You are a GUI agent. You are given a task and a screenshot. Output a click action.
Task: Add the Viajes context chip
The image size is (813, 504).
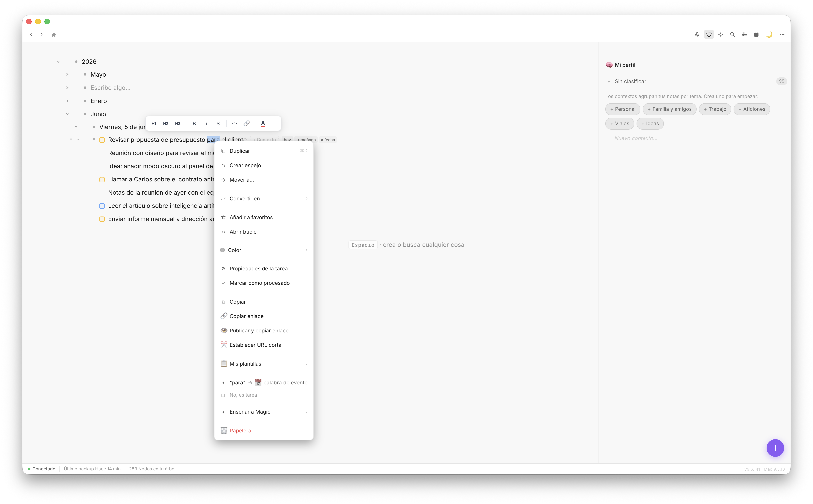[x=620, y=124]
